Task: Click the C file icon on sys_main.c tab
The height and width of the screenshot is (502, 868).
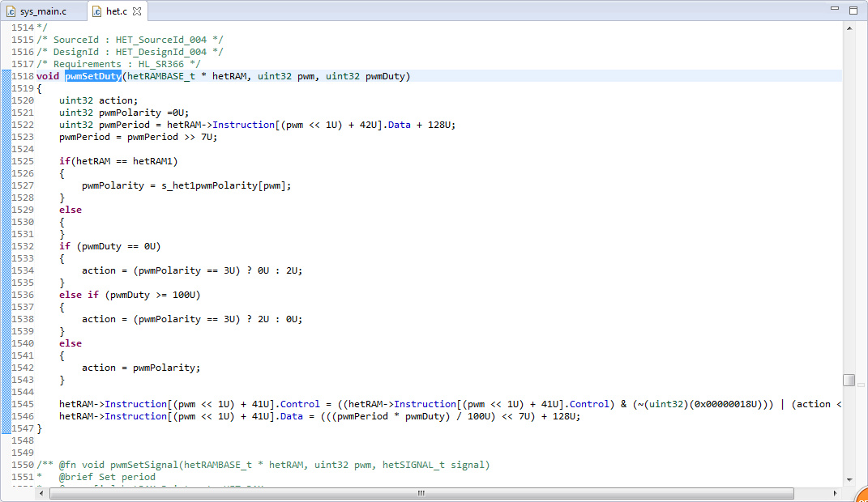Action: pyautogui.click(x=11, y=11)
